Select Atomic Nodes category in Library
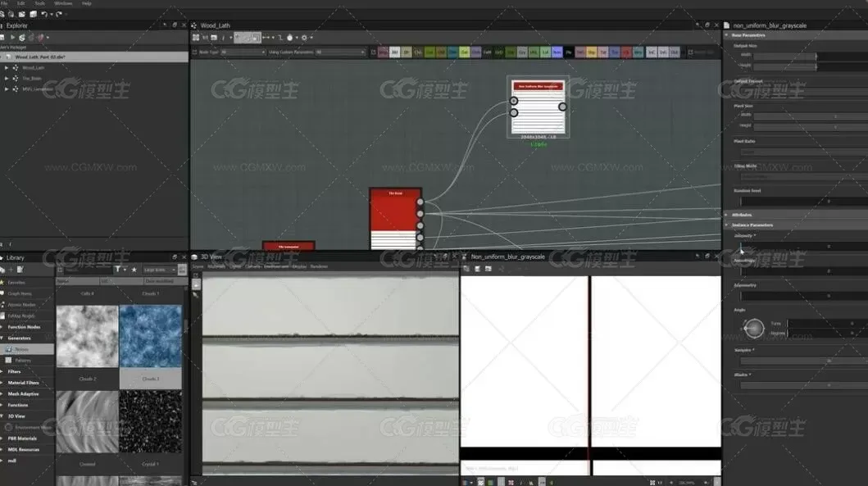This screenshot has width=868, height=486. (21, 304)
